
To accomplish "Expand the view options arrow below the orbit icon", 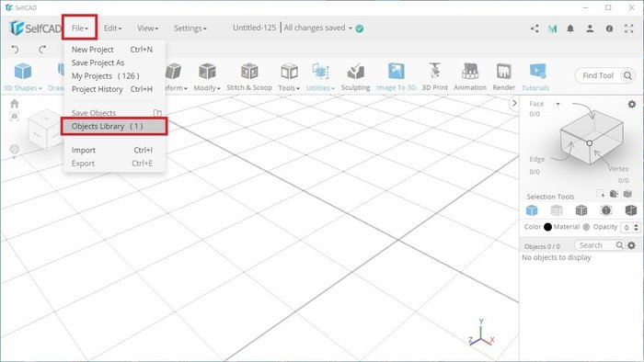I will (15, 157).
